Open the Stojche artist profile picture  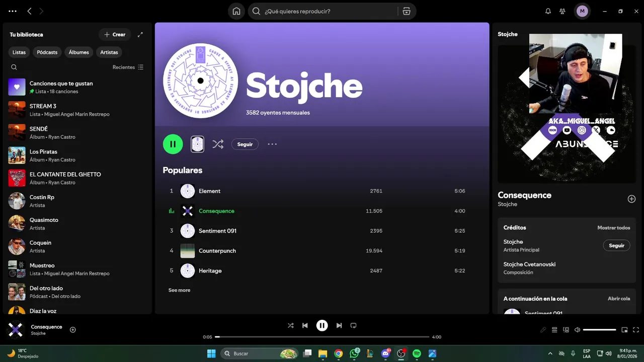[201, 80]
